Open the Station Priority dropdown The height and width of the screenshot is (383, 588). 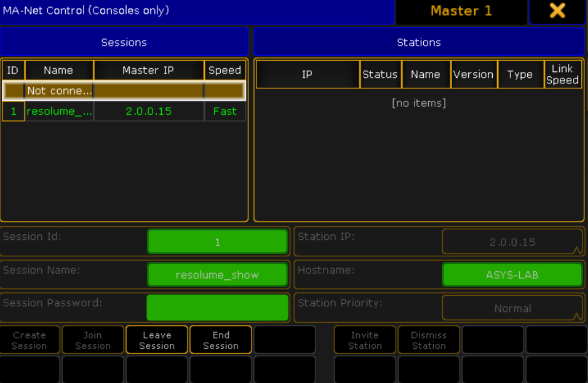pos(512,308)
